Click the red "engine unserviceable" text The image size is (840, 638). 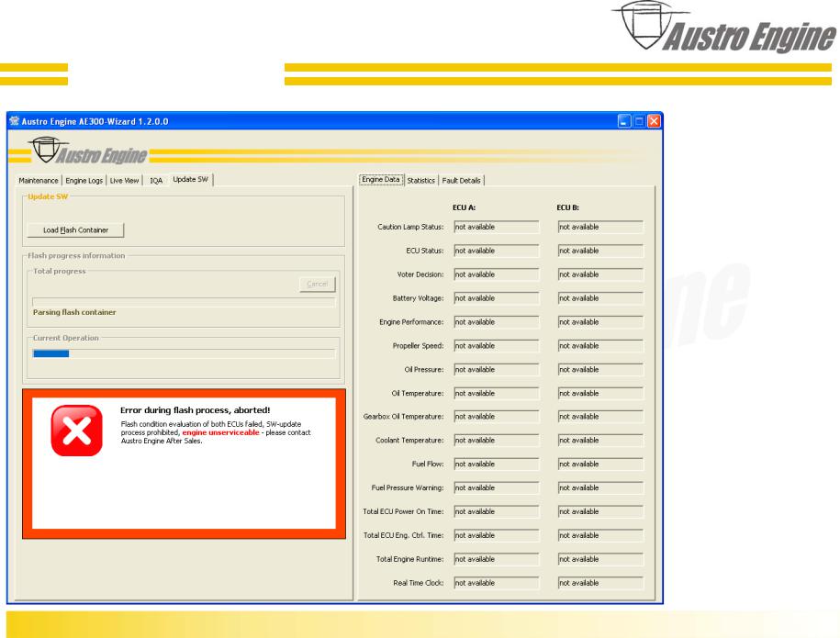coord(220,432)
